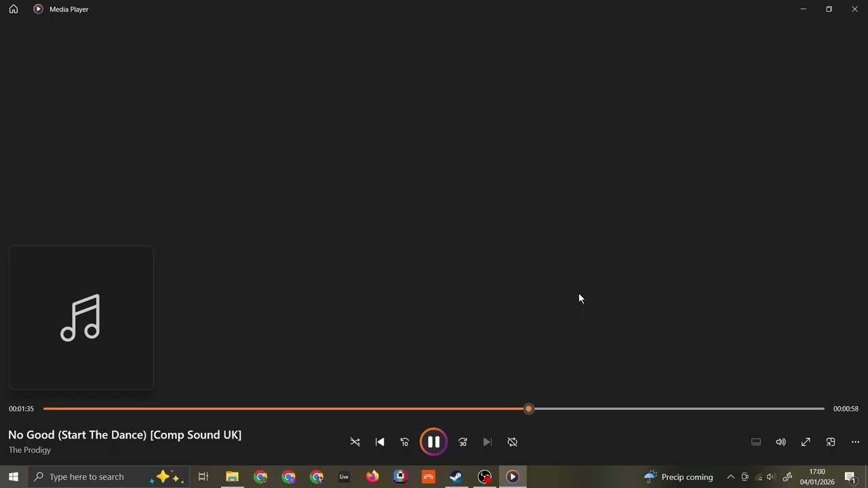Image resolution: width=868 pixels, height=488 pixels.
Task: Skip back 10 seconds
Action: (405, 442)
